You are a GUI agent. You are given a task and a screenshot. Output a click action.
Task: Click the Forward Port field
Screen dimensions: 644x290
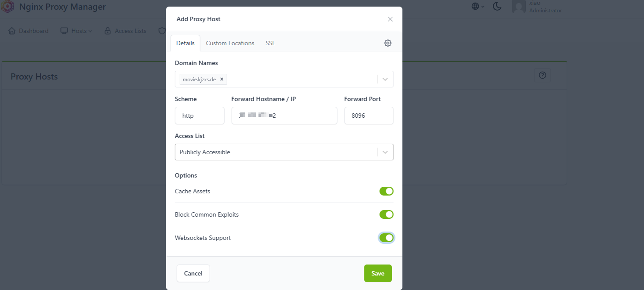pyautogui.click(x=369, y=116)
